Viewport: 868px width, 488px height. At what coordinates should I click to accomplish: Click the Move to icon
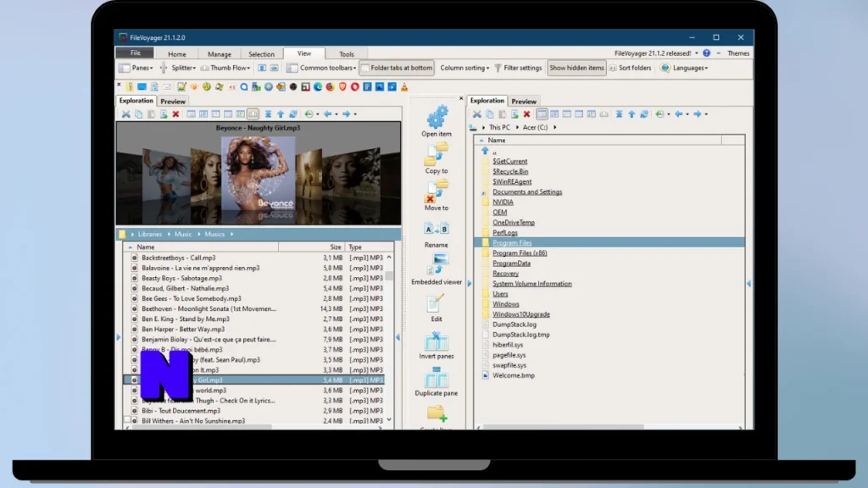(437, 191)
